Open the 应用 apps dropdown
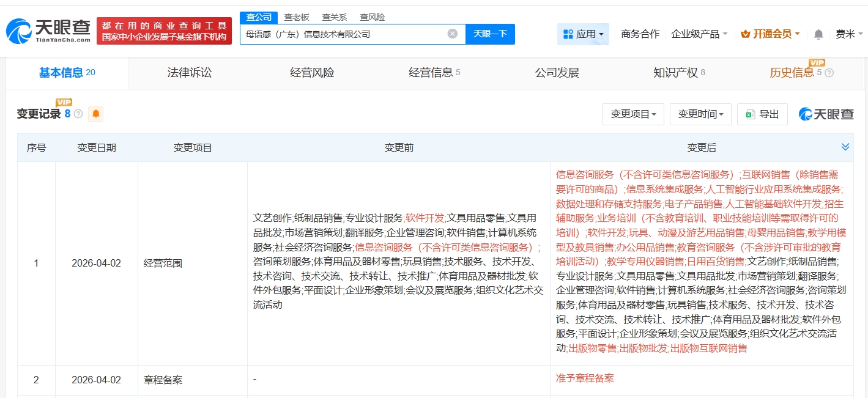Image resolution: width=868 pixels, height=398 pixels. pyautogui.click(x=583, y=34)
